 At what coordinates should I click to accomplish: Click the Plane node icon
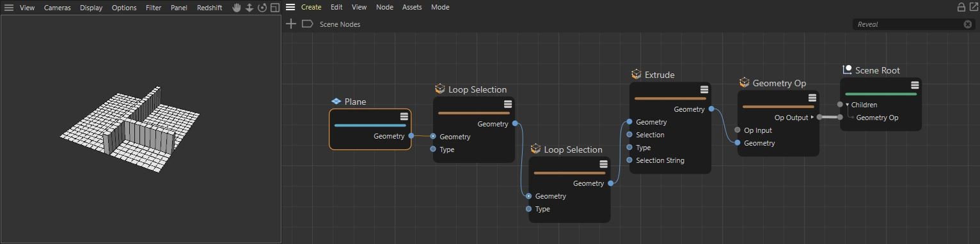coord(336,102)
